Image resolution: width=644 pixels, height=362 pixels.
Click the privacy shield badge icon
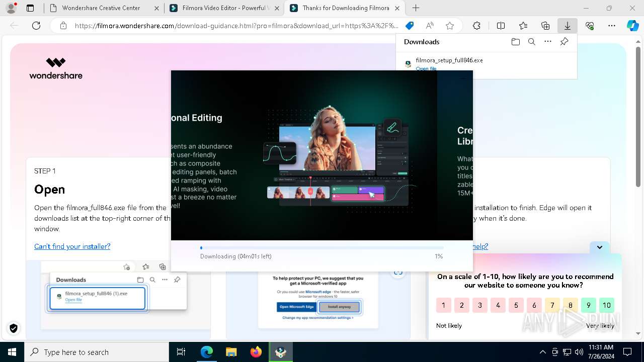coord(14,328)
